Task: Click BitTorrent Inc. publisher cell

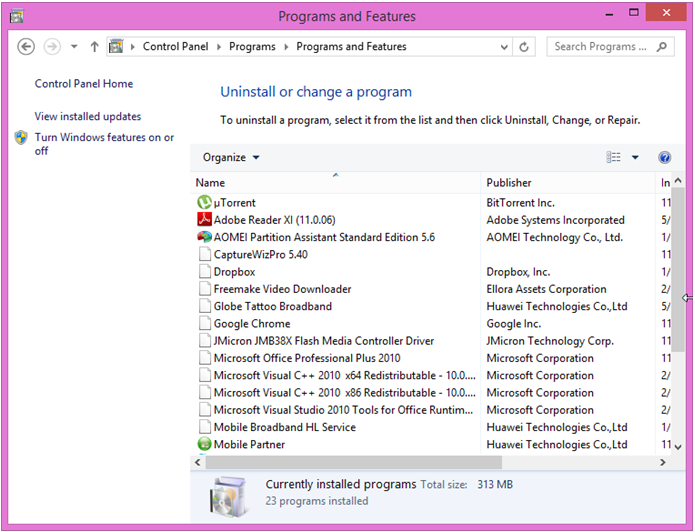Action: tap(520, 203)
